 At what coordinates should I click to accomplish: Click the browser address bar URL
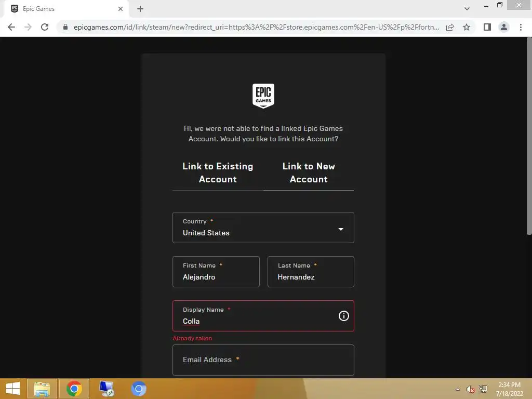coord(256,27)
